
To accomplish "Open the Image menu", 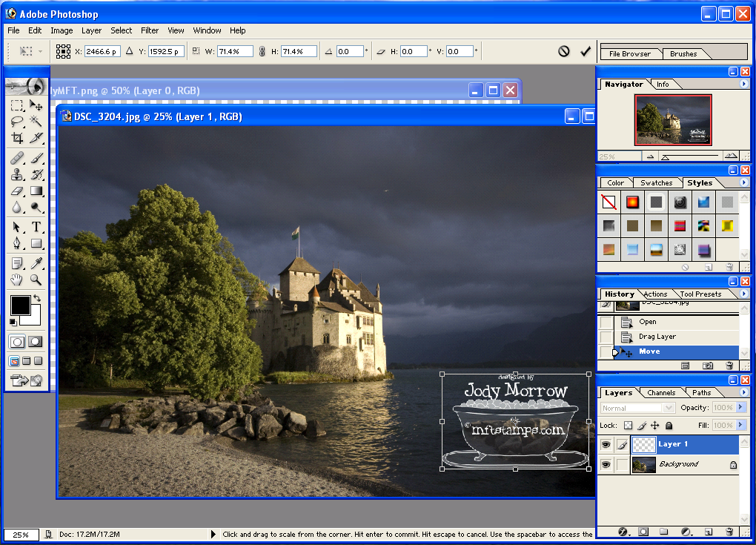I will pyautogui.click(x=62, y=30).
